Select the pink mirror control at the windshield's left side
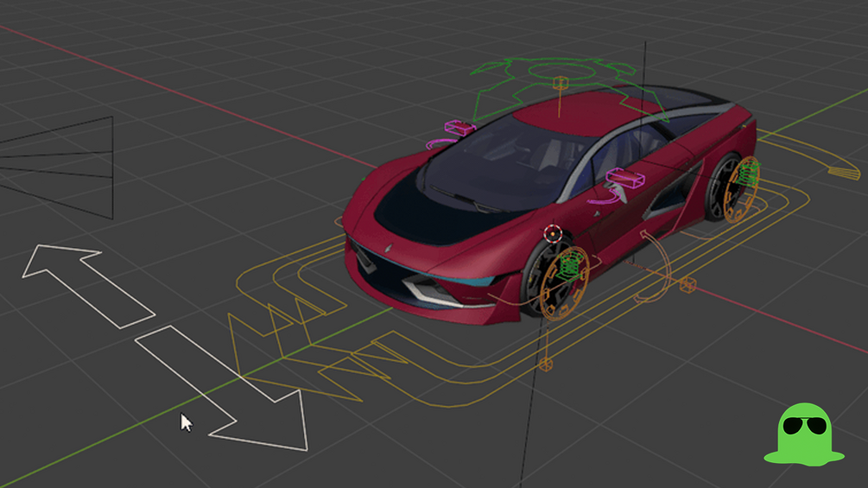The image size is (868, 488). 459,129
